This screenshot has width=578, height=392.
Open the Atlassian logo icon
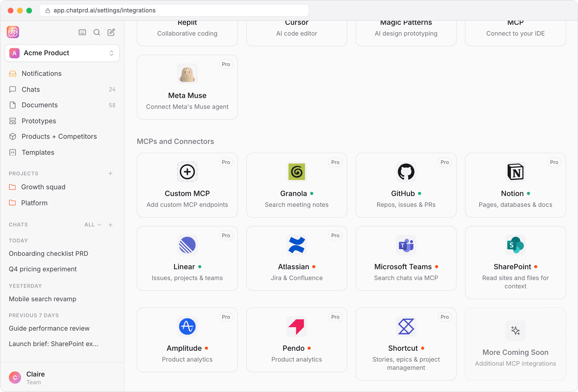297,245
